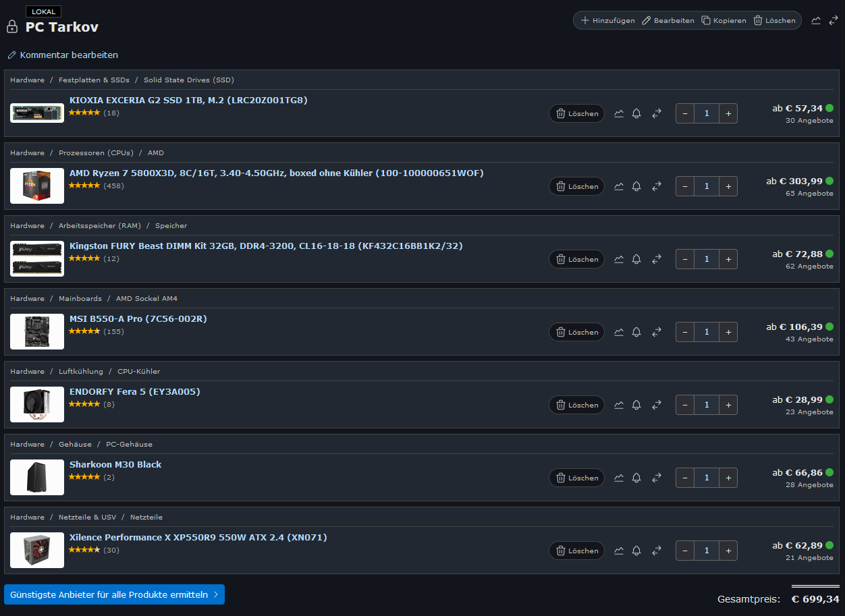Decrease quantity of ENDORFY Fera 5
The height and width of the screenshot is (616, 845).
click(x=685, y=405)
